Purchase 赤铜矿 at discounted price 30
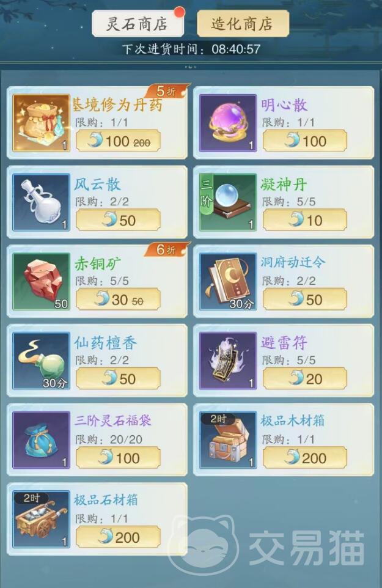 pyautogui.click(x=118, y=300)
